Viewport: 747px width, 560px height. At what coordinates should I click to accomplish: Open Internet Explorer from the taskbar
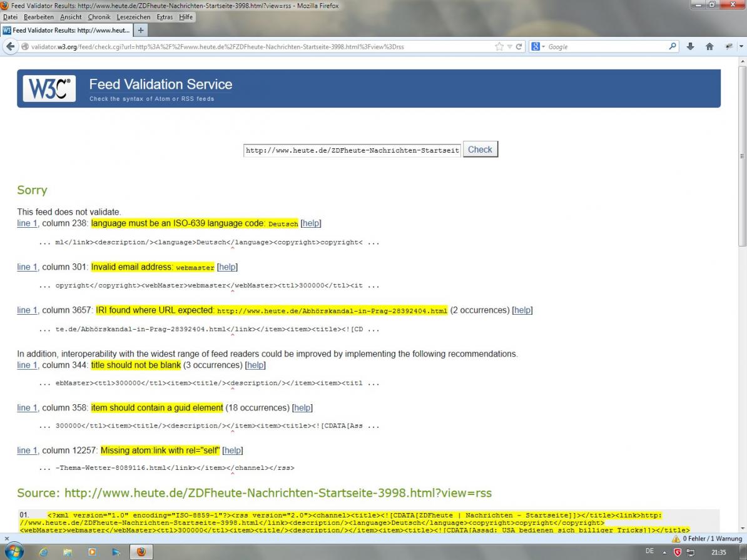point(44,552)
